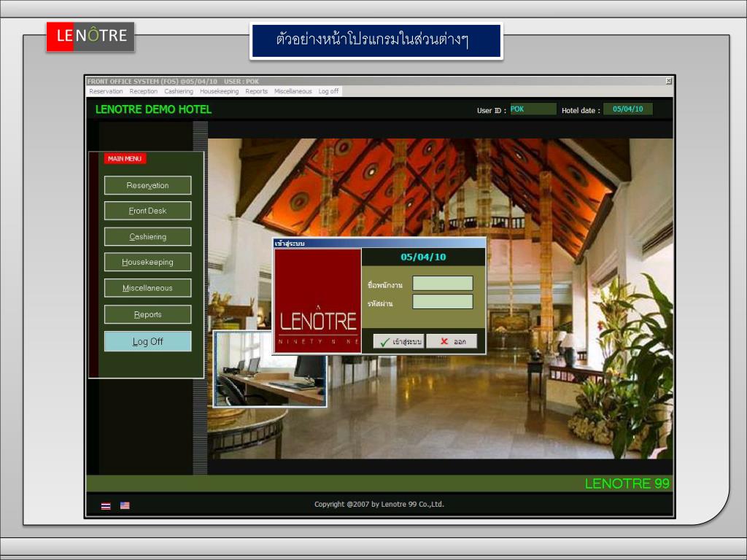Open the Housekeeping menu in menu bar
The image size is (747, 560).
point(219,91)
